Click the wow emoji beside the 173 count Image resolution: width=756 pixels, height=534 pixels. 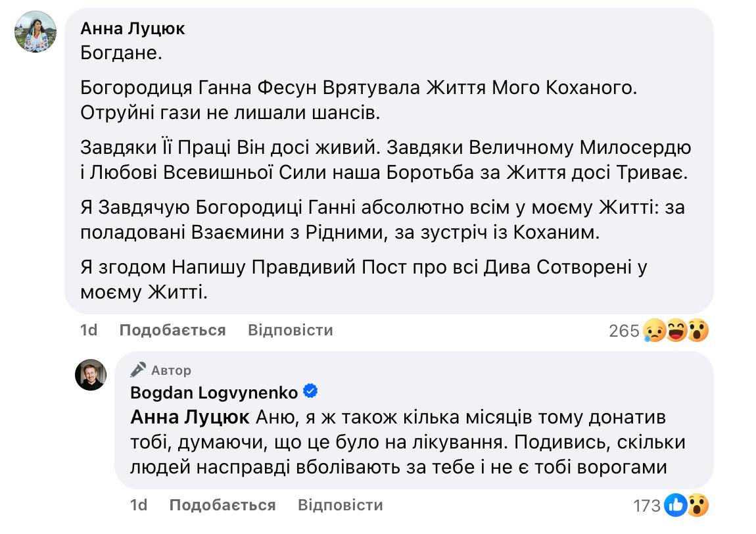697,505
